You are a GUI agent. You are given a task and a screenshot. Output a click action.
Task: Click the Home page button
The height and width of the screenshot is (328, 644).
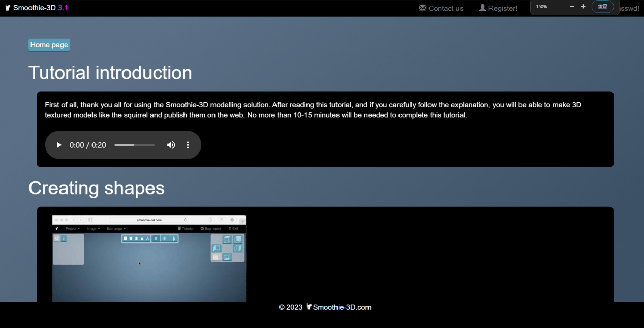pyautogui.click(x=49, y=45)
